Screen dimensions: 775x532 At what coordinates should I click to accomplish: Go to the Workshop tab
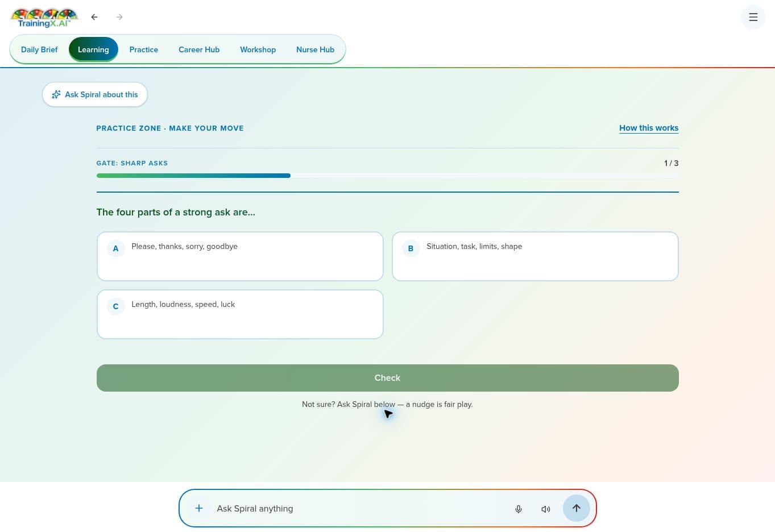click(x=258, y=49)
